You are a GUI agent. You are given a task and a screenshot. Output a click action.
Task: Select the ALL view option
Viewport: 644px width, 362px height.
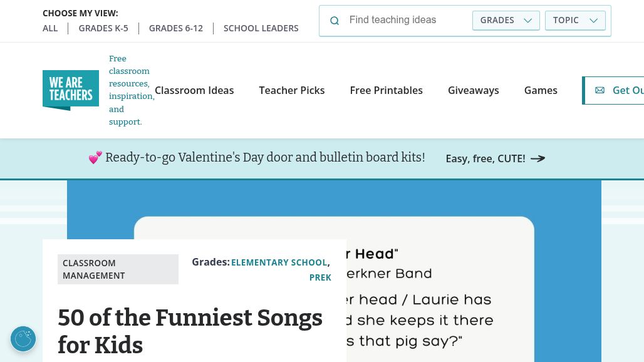50,28
